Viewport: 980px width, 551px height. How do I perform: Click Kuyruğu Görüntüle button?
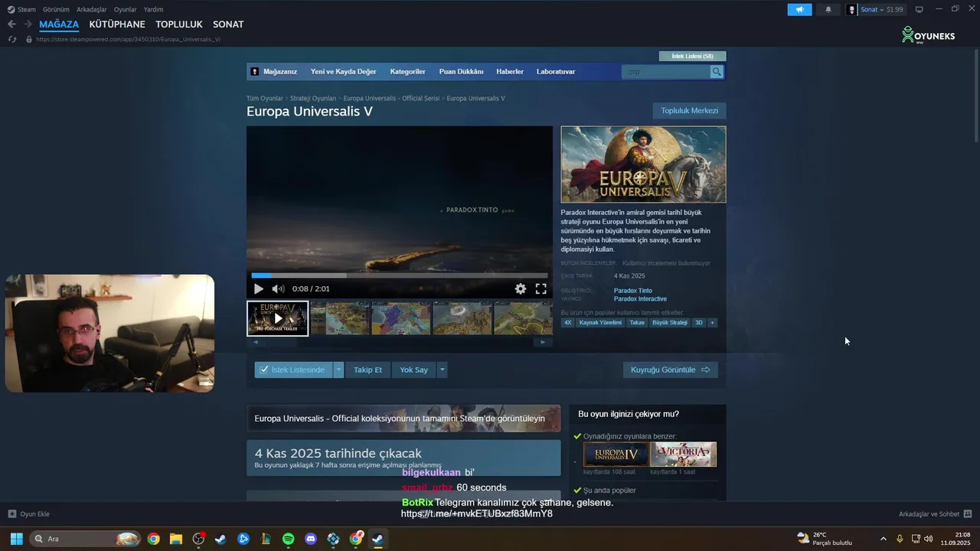670,370
